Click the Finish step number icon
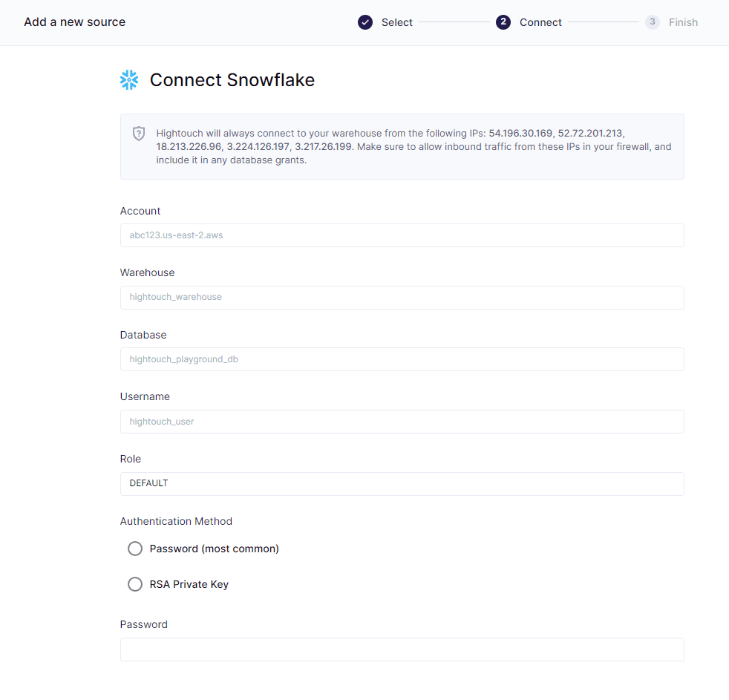729x700 pixels. pyautogui.click(x=653, y=22)
